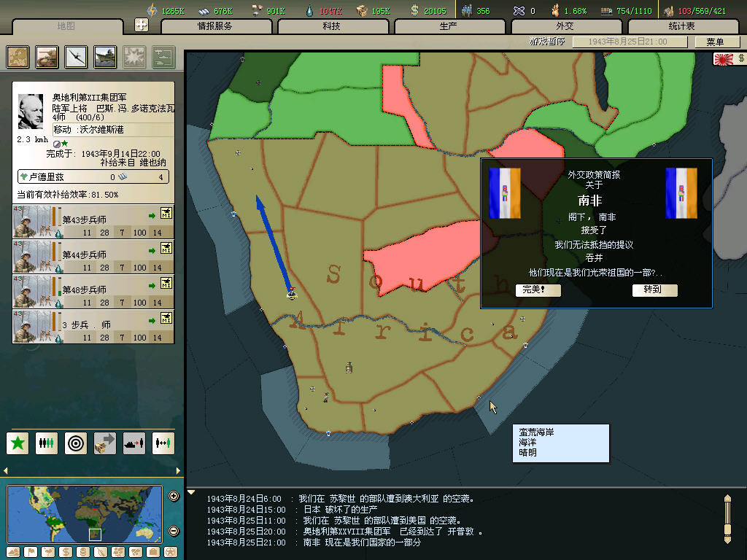The image size is (747, 560).
Task: Switch to the briefcase diplomacy map mode
Action: (153, 553)
